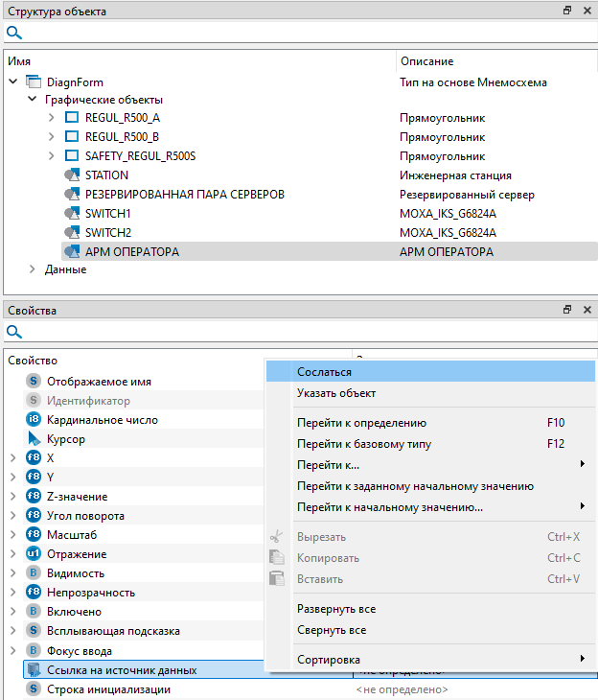Screen dimensions: 598x700
Task: Select Сослаться from context menu
Action: (324, 371)
